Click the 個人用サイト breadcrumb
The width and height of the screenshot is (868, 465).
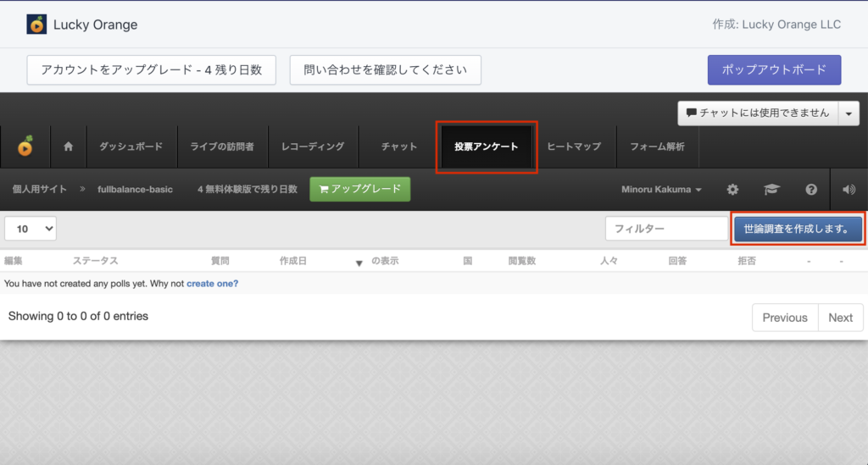pyautogui.click(x=39, y=189)
